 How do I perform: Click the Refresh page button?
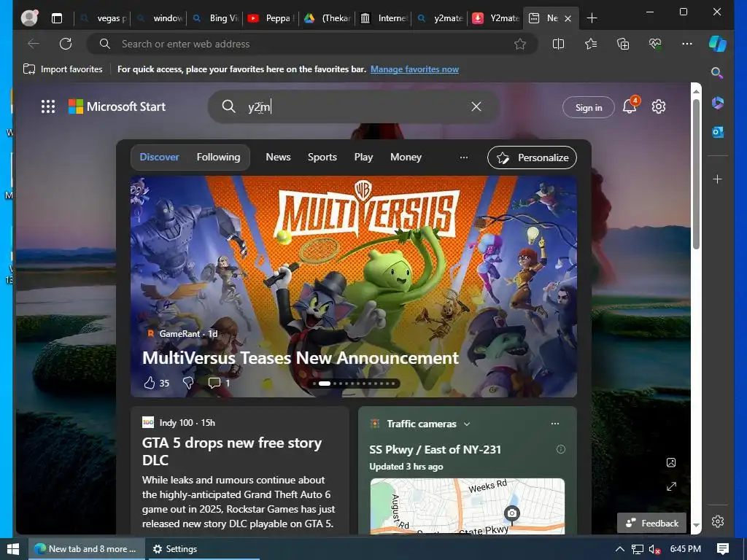coord(66,44)
